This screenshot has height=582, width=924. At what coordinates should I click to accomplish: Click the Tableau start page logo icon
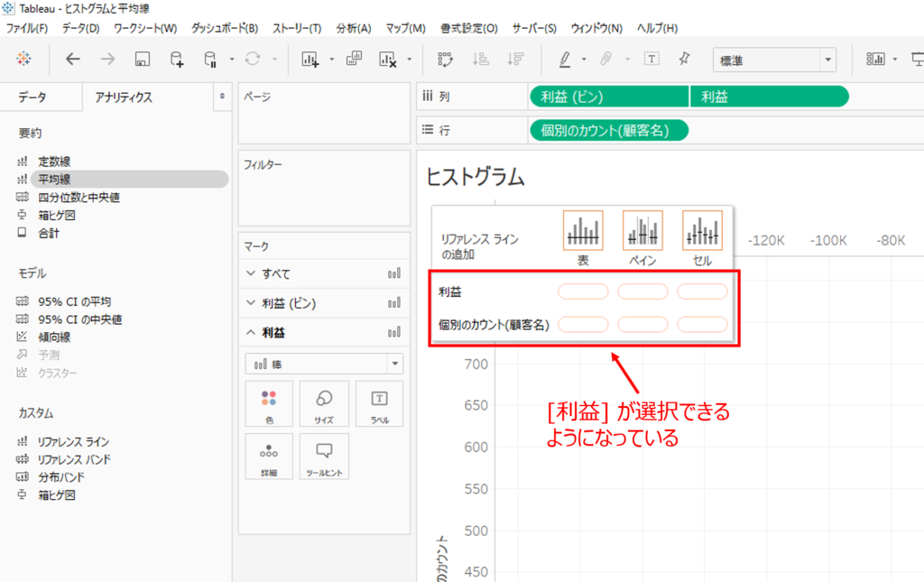tap(23, 59)
